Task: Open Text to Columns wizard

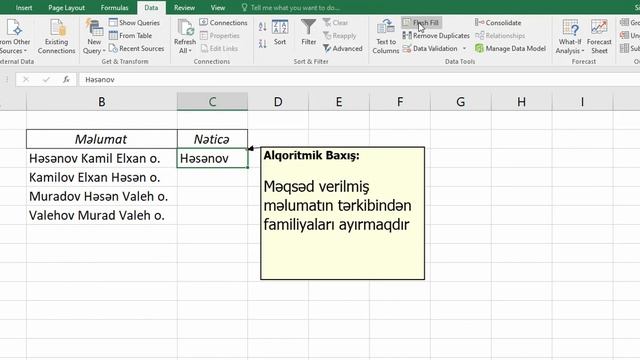Action: click(385, 37)
